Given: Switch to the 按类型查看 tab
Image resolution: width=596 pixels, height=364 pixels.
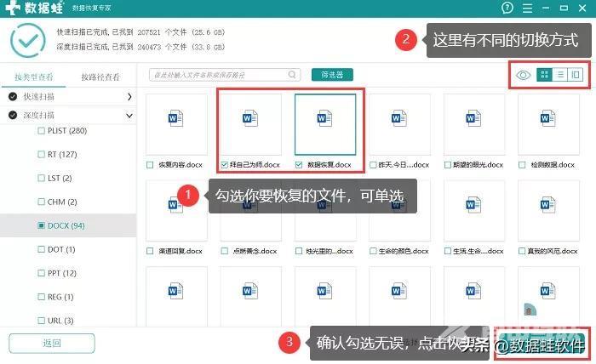Looking at the screenshot, I should [x=34, y=77].
